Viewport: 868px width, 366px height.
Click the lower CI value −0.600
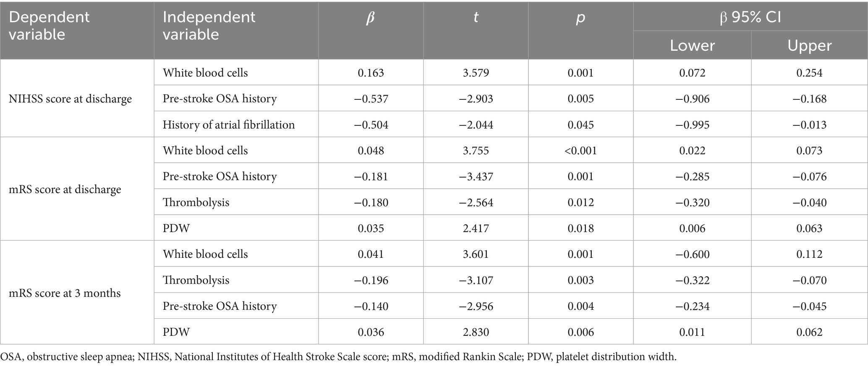coord(692,254)
